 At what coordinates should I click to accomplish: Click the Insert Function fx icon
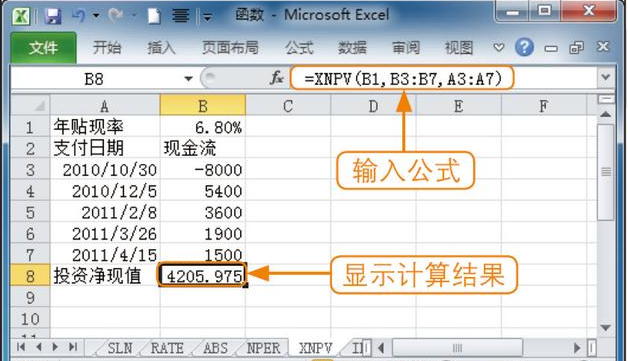point(277,78)
